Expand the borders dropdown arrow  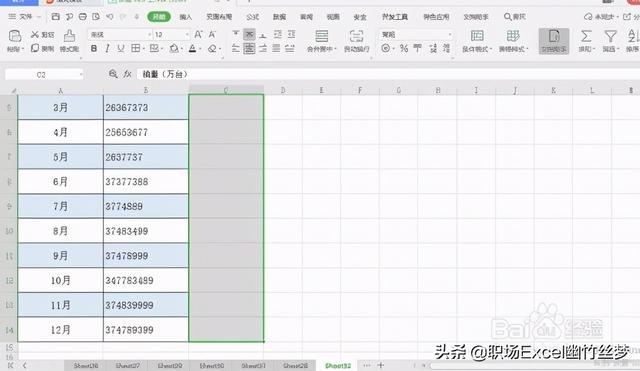(x=144, y=49)
